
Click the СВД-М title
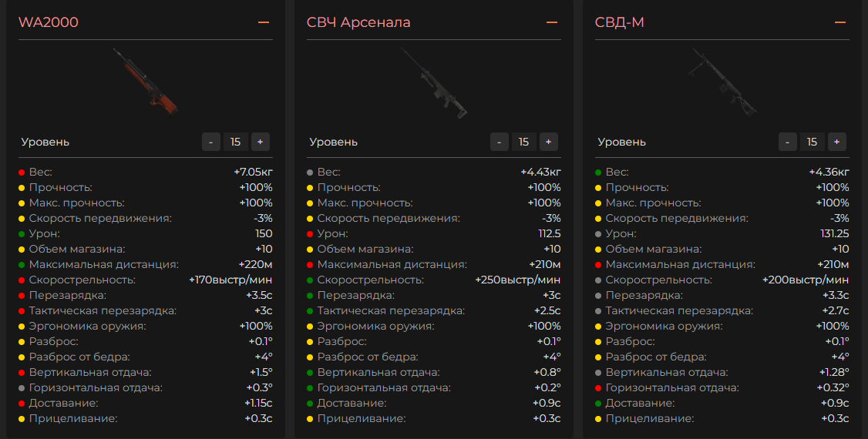(x=620, y=22)
